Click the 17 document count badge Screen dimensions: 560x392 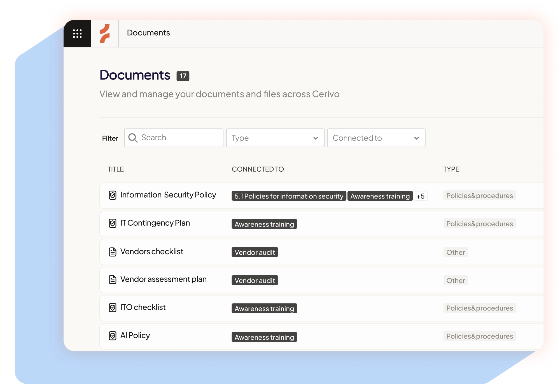point(183,76)
